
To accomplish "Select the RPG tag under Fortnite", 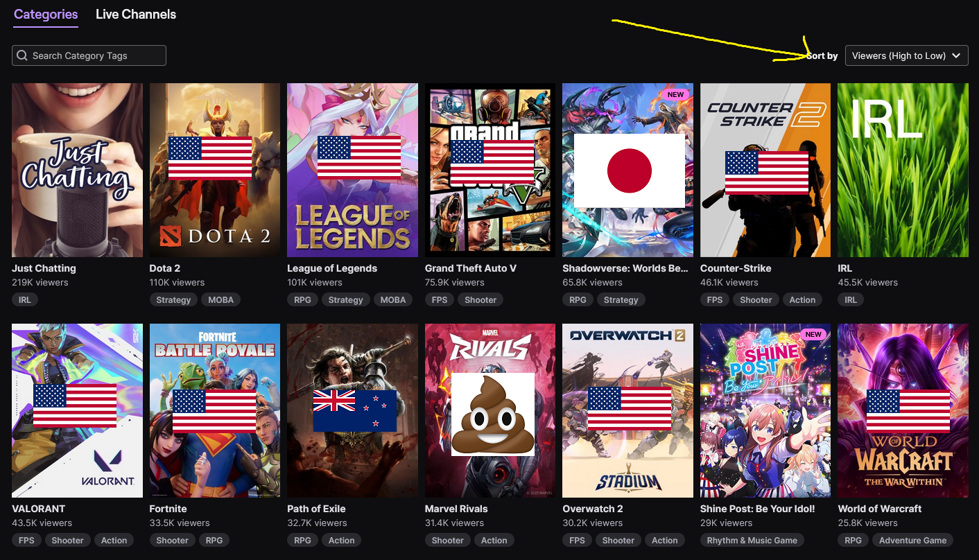I will click(x=214, y=541).
